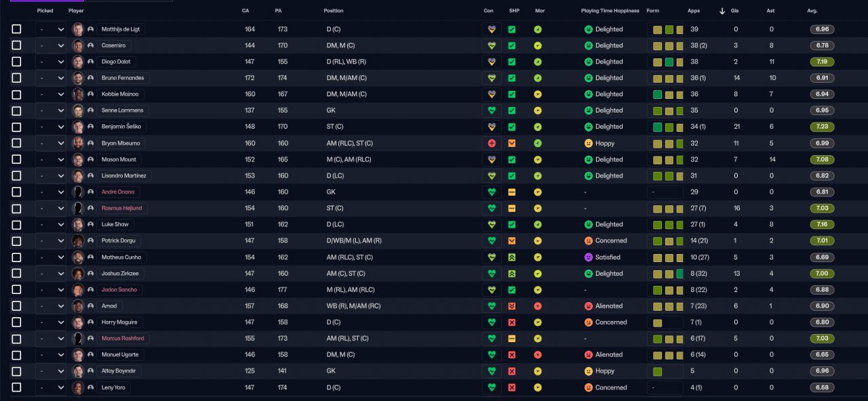Click Senne Lammens' green heart condition icon
The width and height of the screenshot is (868, 401).
pyautogui.click(x=492, y=110)
